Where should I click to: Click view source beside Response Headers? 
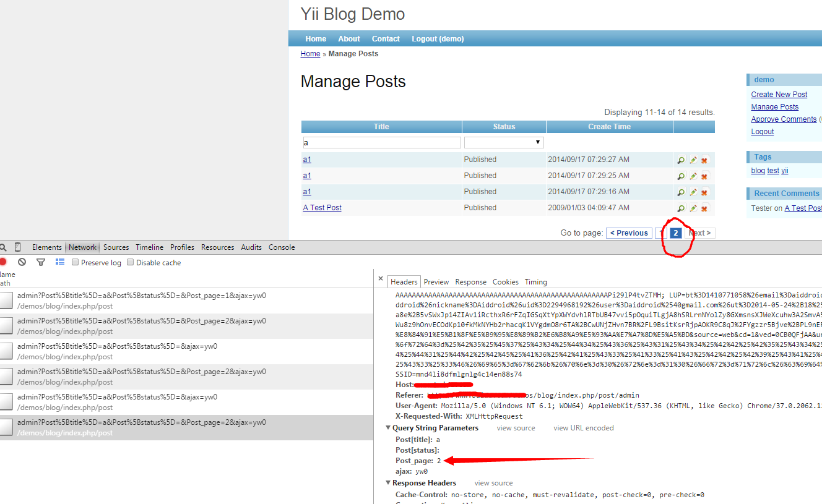(494, 483)
